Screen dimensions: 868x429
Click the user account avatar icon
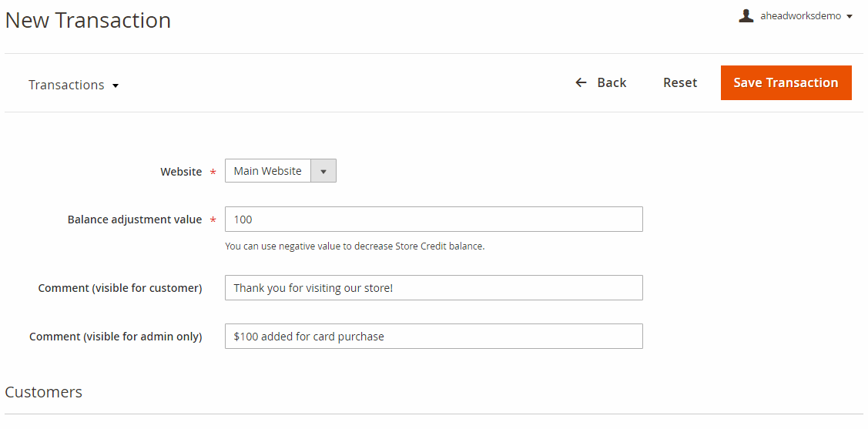[x=746, y=16]
